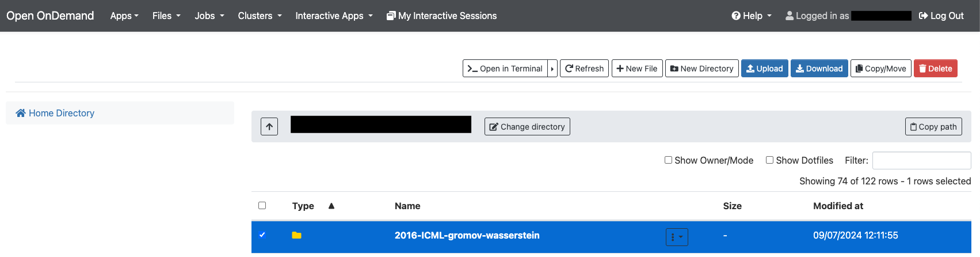This screenshot has height=257, width=980.
Task: Open the Clusters menu
Action: point(260,16)
